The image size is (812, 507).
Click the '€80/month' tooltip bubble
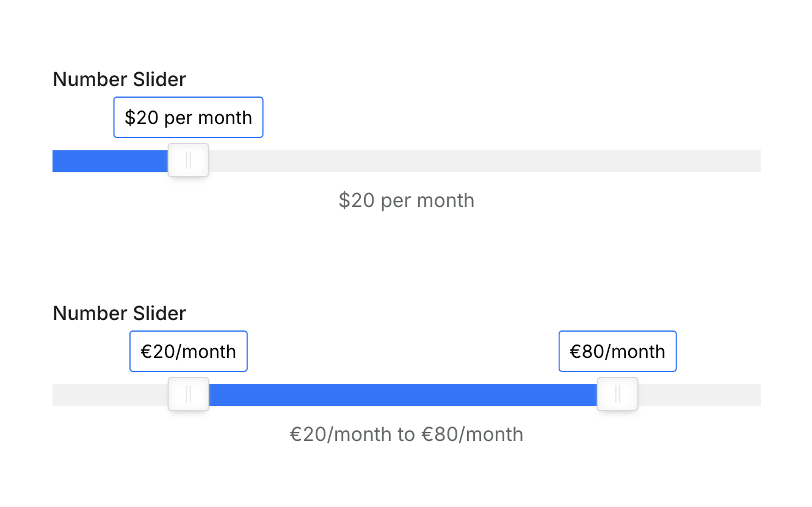click(618, 351)
